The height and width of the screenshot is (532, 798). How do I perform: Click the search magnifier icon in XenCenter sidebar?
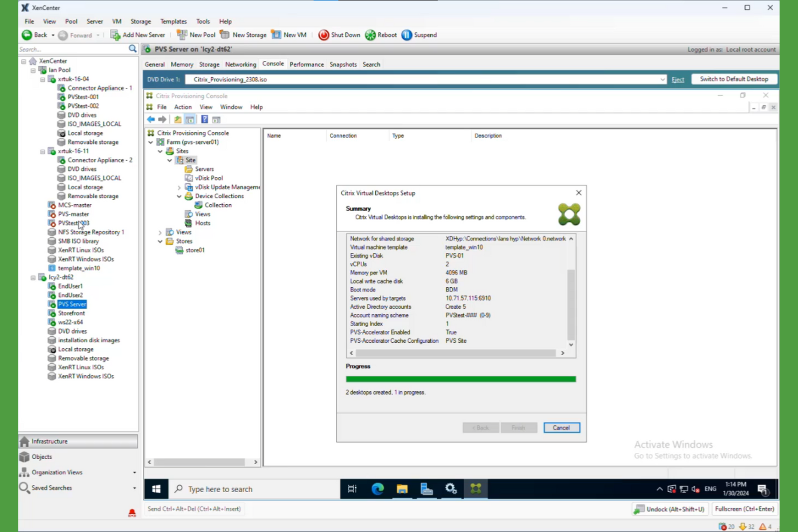(x=133, y=49)
